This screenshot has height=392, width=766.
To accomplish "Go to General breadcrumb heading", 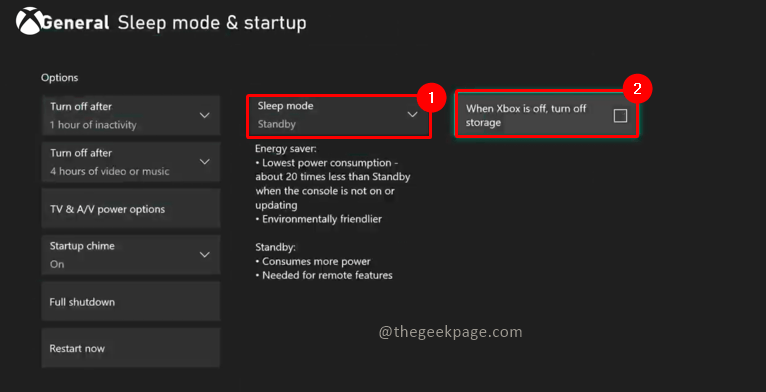I will click(76, 23).
